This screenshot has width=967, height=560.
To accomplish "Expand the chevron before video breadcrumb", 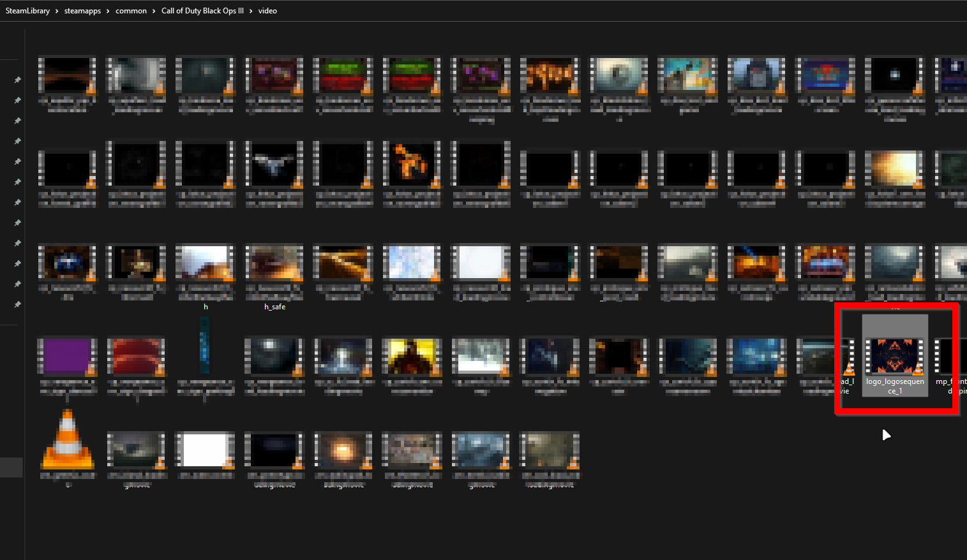I will (x=251, y=11).
